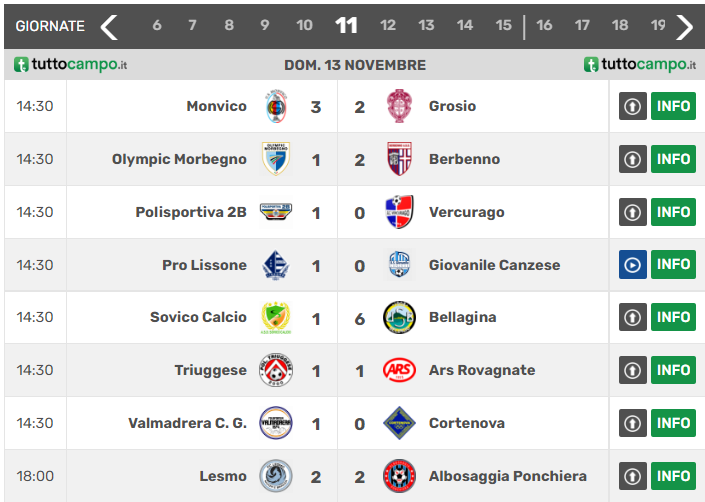Jump to matchday 16
The width and height of the screenshot is (705, 502).
click(544, 26)
